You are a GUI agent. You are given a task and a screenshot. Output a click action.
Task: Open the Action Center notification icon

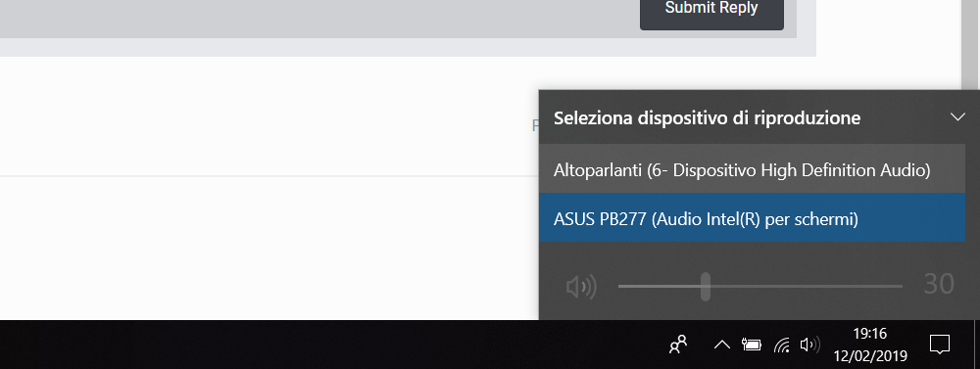pyautogui.click(x=940, y=345)
